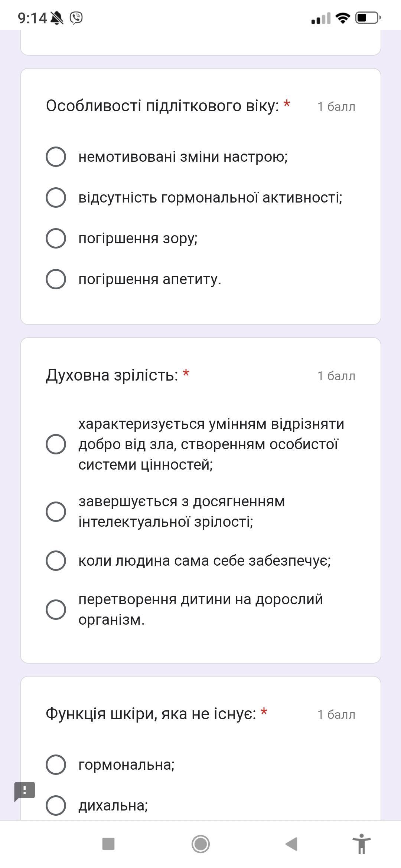Tap the muted bell status icon

coord(57,18)
